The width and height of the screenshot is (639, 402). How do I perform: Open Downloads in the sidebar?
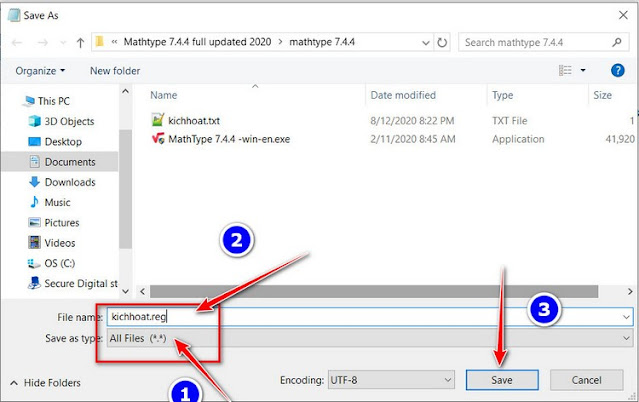point(70,182)
